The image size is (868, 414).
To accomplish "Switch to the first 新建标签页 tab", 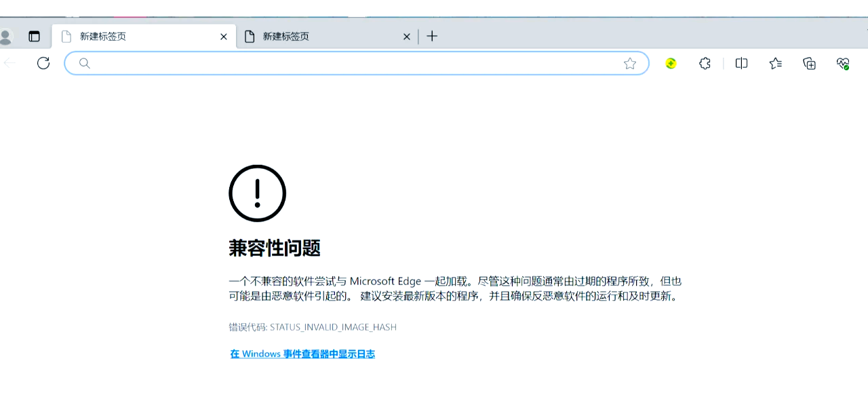I will click(144, 37).
